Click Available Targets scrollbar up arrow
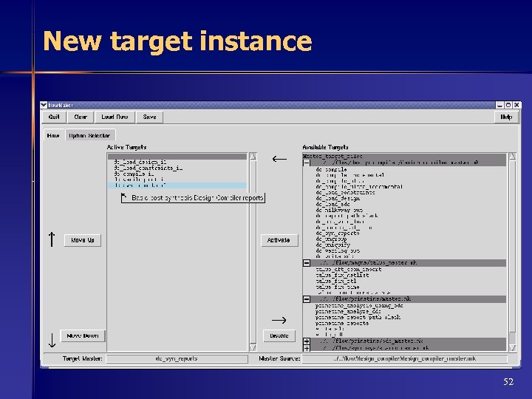 click(x=512, y=157)
